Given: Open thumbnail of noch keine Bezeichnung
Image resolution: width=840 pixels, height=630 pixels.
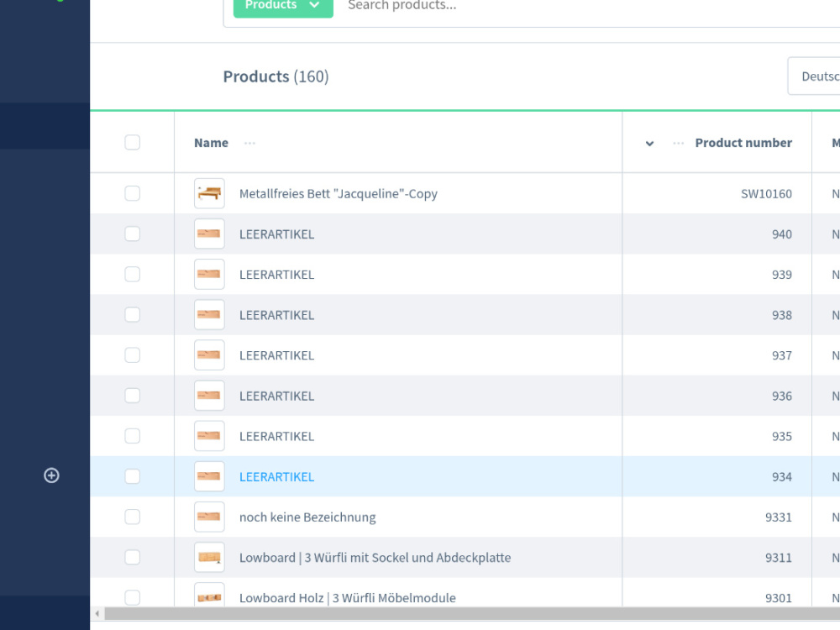Looking at the screenshot, I should tap(209, 517).
